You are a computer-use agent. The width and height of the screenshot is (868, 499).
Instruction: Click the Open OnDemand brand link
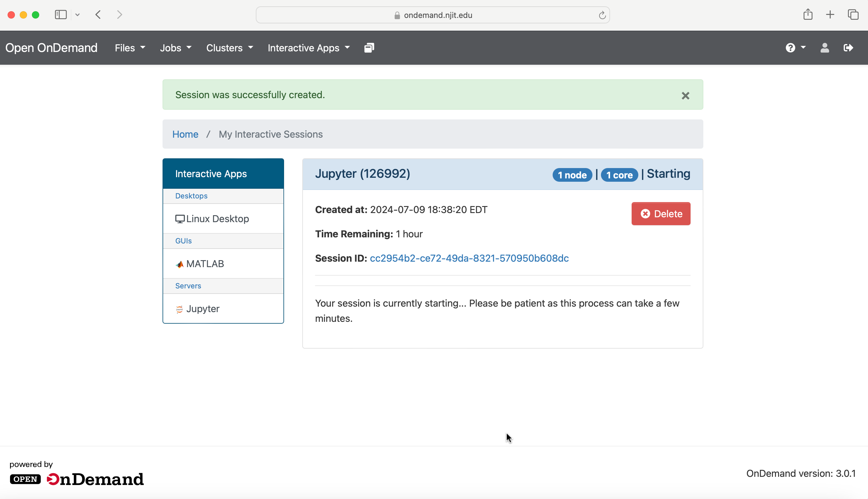[x=51, y=48]
